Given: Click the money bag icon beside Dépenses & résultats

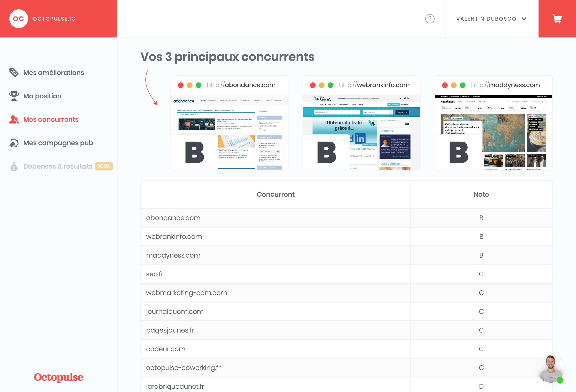Looking at the screenshot, I should click(14, 166).
